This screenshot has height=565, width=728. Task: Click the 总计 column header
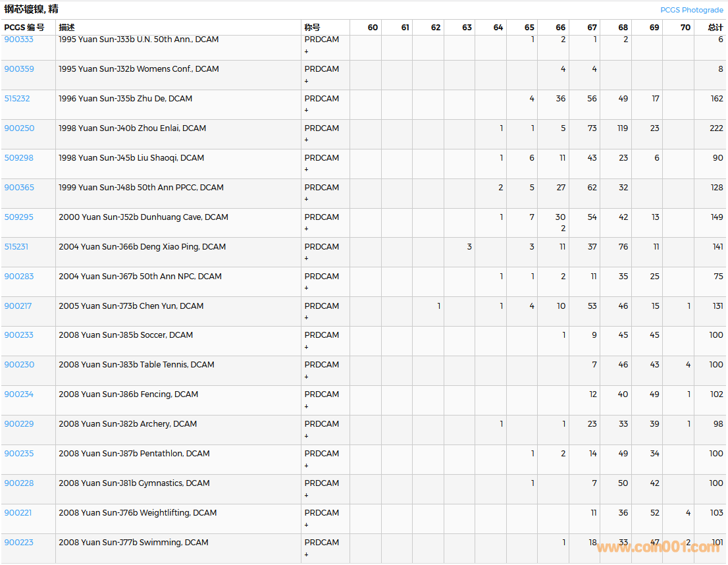tap(715, 28)
